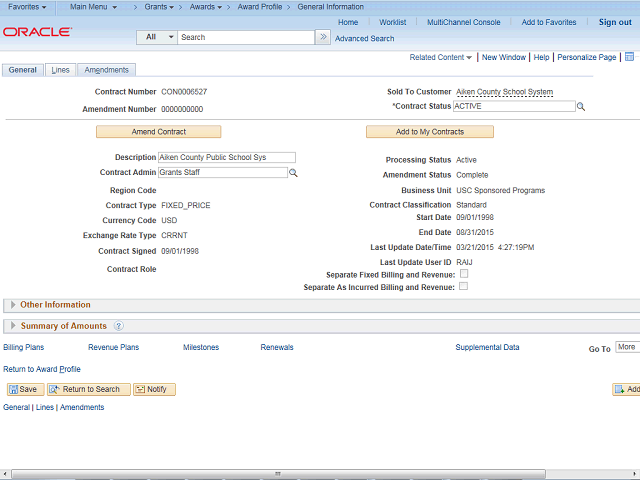Click Return to Award Profile link
This screenshot has height=480, width=640.
(42, 369)
